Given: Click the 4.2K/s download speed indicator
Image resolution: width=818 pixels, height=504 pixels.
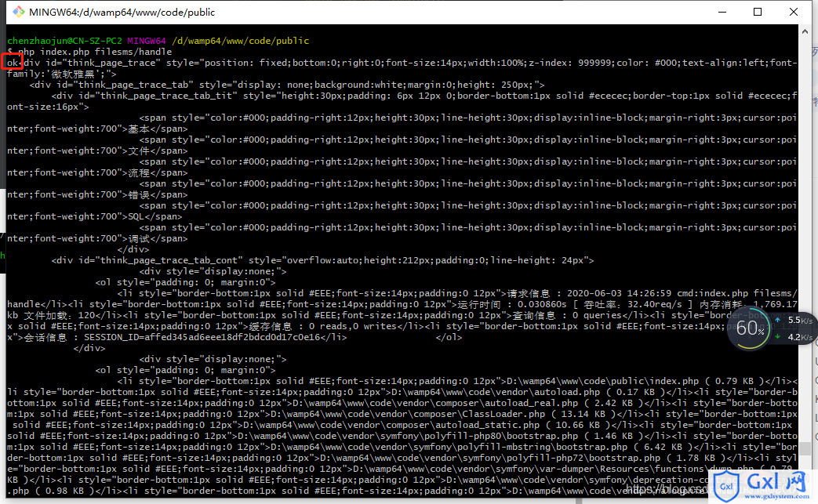Looking at the screenshot, I should pyautogui.click(x=795, y=337).
